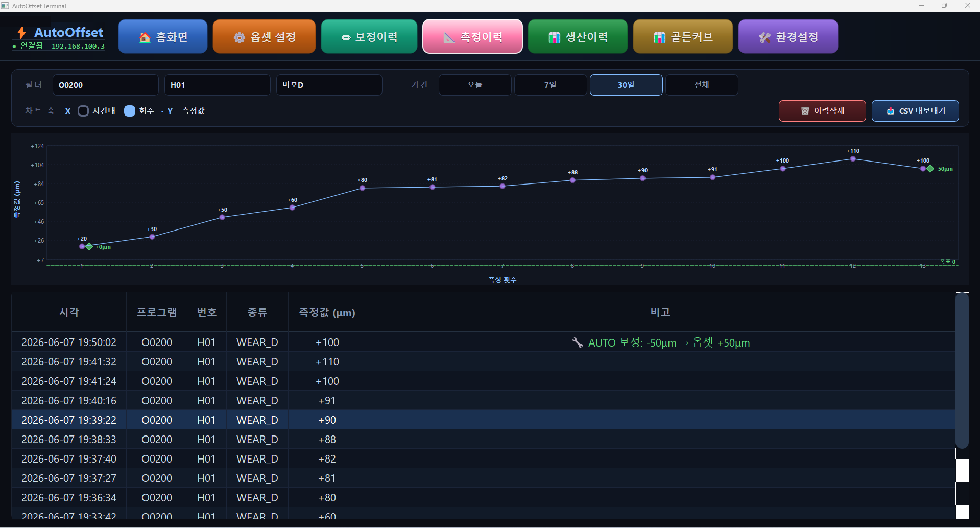Viewport: 980px width, 528px height.
Task: Select the row timestamped 2026-06-07 19:37:27
Action: click(483, 478)
